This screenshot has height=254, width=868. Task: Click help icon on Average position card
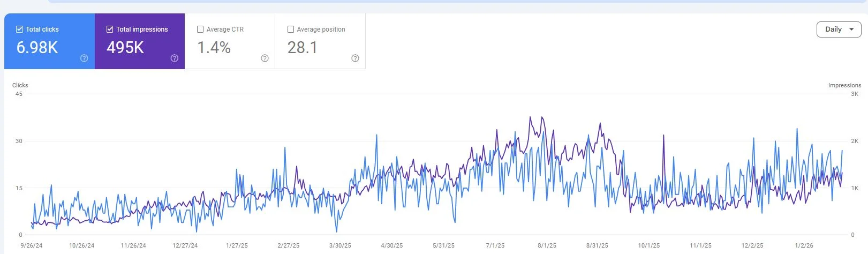(355, 58)
